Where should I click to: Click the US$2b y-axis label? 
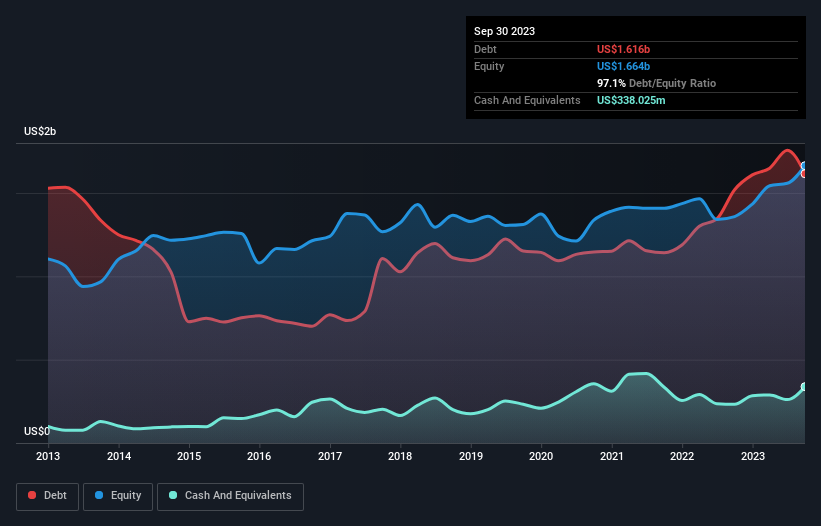click(40, 131)
